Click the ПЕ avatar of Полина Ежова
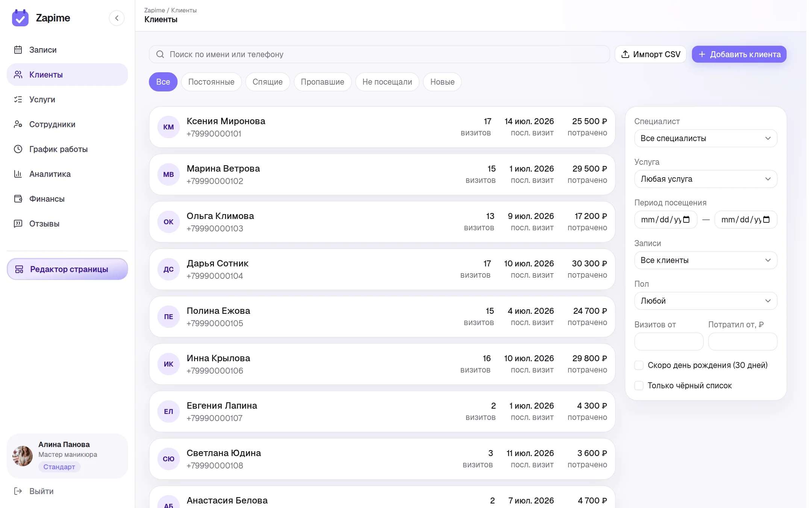The image size is (812, 508). (168, 316)
